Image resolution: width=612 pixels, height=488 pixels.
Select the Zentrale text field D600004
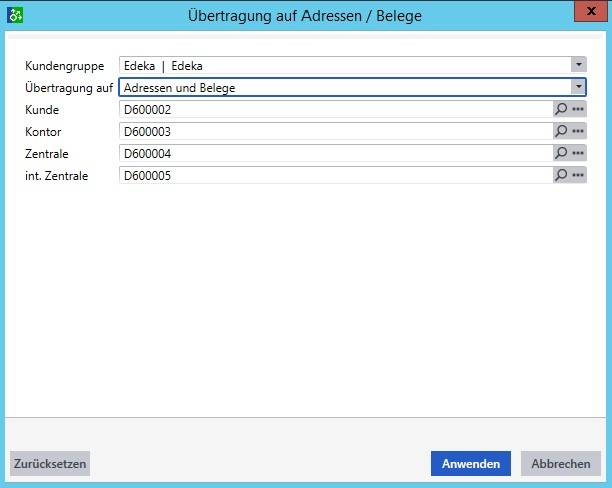tap(335, 153)
